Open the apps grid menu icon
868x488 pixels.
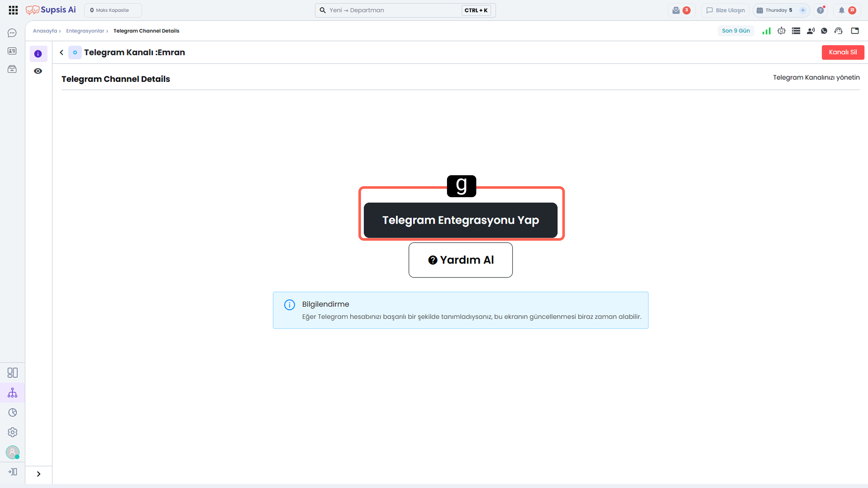(x=13, y=10)
